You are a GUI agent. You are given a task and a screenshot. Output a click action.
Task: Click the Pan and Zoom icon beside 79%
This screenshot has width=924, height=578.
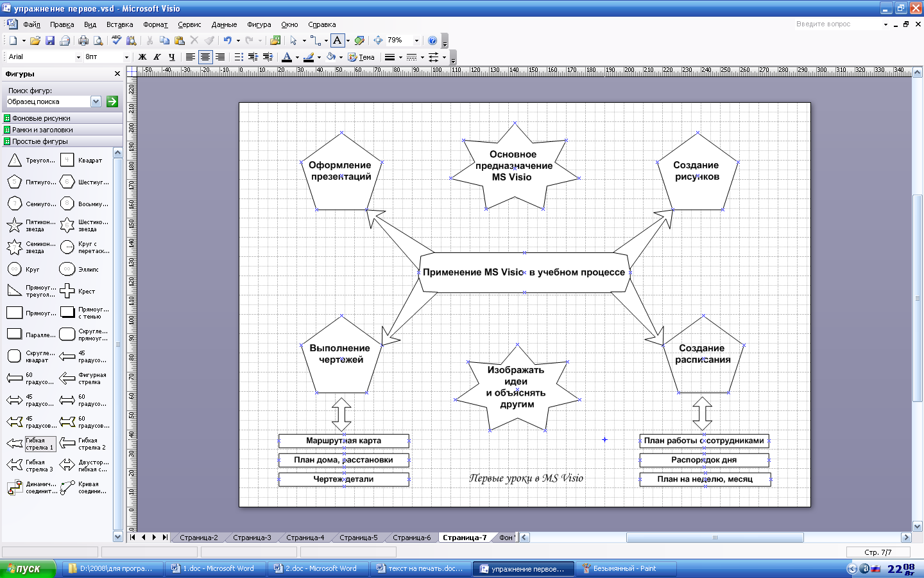378,40
